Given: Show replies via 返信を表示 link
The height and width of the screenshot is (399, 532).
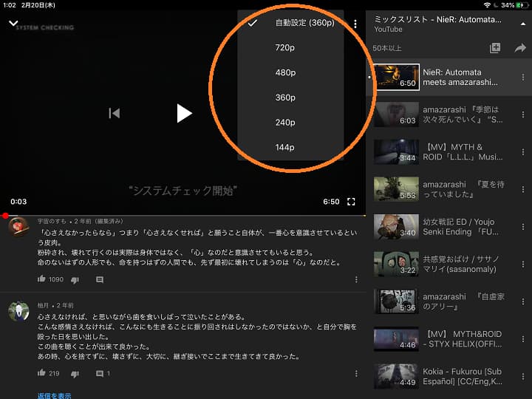Looking at the screenshot, I should click(x=54, y=395).
